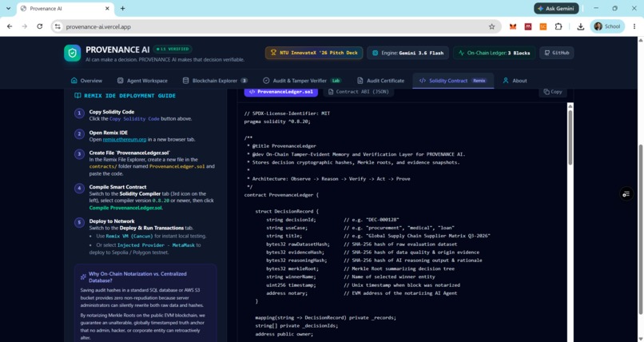Screen dimensions: 644x342
Task: Click the L1 VERIFIED badge
Action: 173,49
